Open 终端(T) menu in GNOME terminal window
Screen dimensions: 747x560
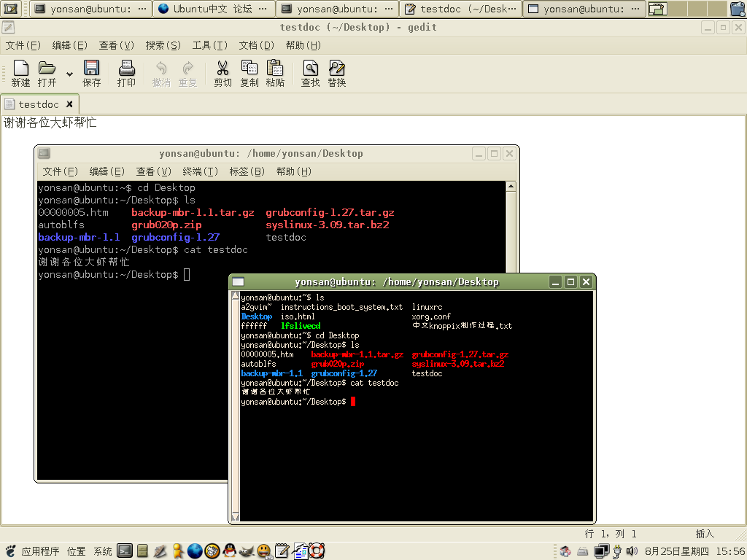(x=200, y=171)
